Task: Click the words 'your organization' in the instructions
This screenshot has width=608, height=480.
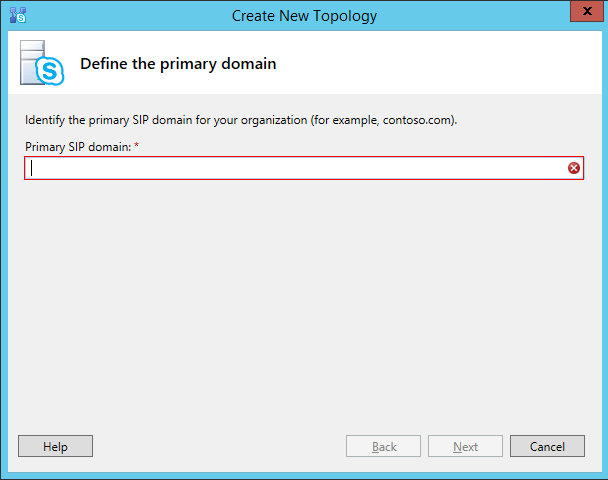Action: [281, 121]
